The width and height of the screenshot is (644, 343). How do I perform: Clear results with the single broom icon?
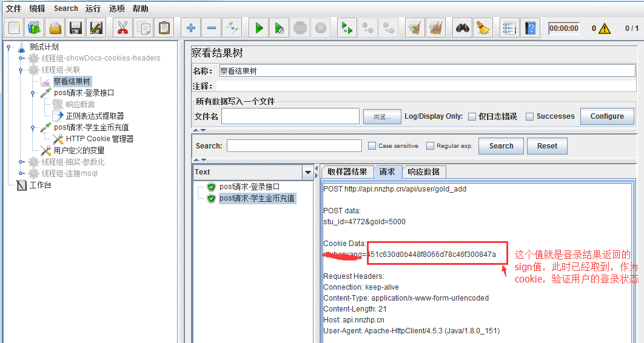point(415,28)
